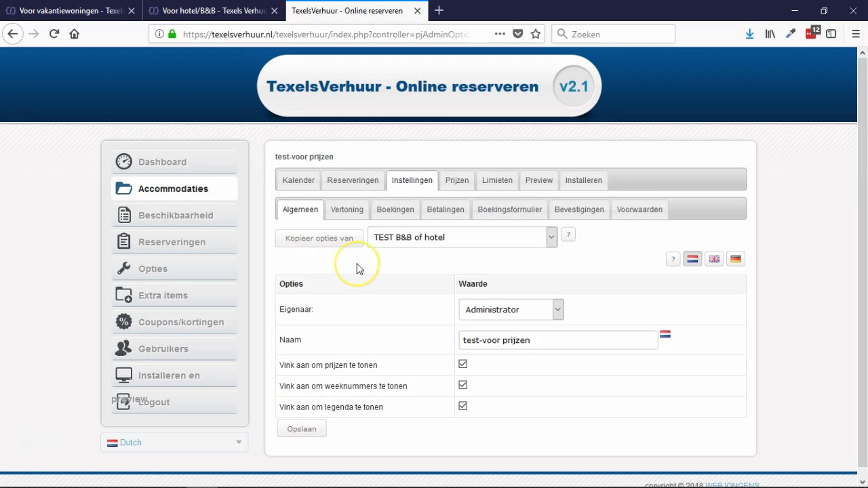Click browser back arrow
868x488 pixels.
tap(12, 34)
